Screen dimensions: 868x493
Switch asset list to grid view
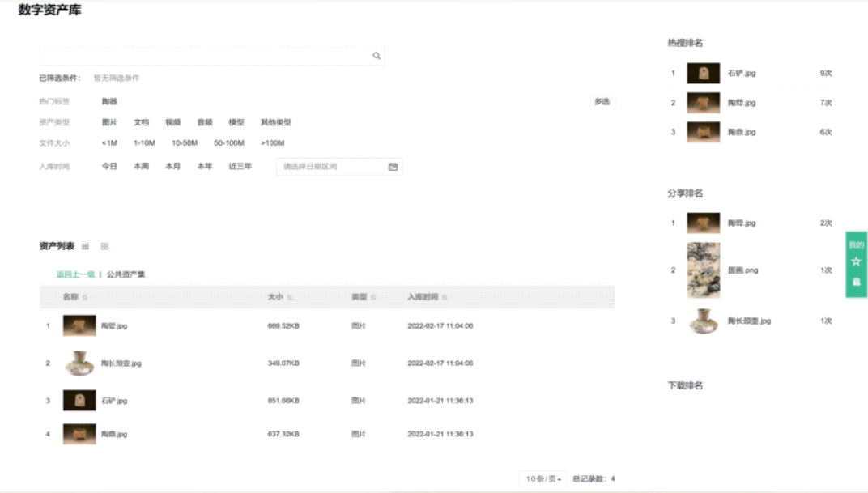[104, 246]
